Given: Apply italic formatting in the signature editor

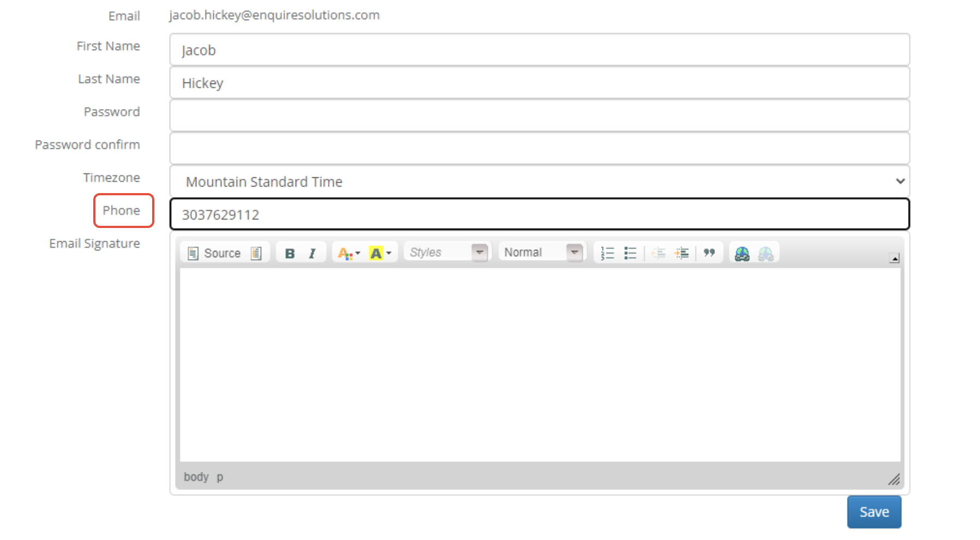Looking at the screenshot, I should (x=312, y=252).
